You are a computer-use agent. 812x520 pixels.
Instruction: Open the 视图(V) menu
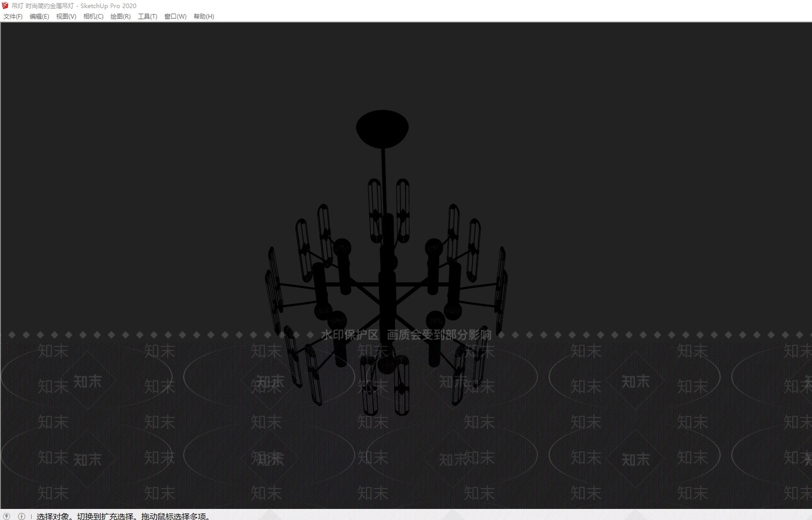pos(66,16)
